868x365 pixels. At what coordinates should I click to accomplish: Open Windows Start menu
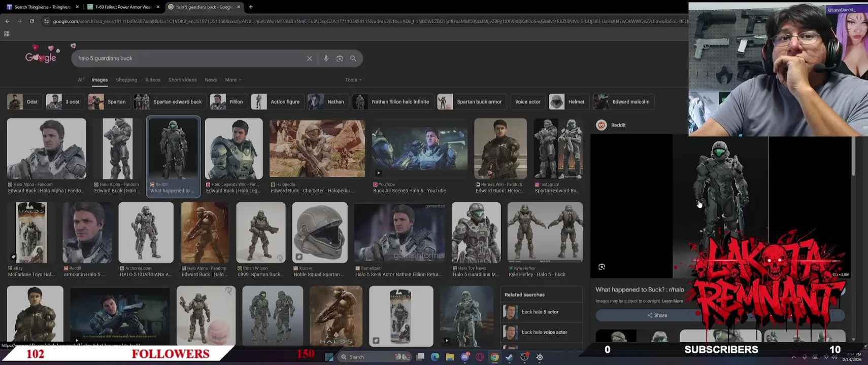[x=329, y=357]
